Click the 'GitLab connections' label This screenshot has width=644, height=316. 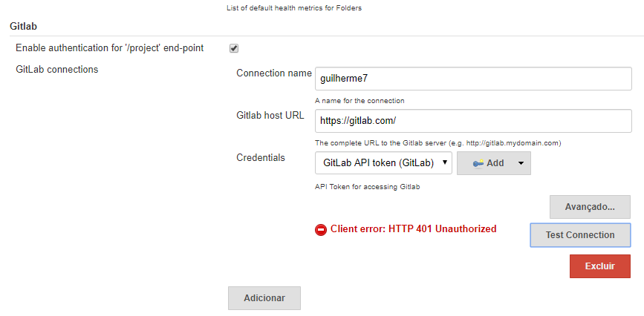[x=57, y=69]
